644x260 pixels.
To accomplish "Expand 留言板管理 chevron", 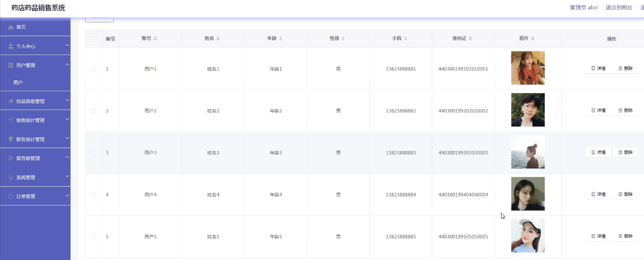I will tap(67, 158).
